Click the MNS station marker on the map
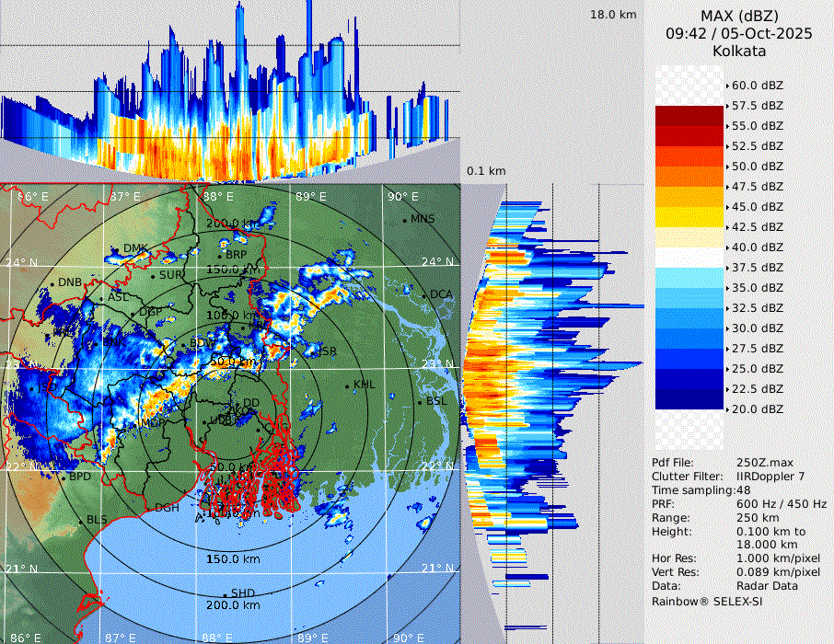 pyautogui.click(x=405, y=220)
